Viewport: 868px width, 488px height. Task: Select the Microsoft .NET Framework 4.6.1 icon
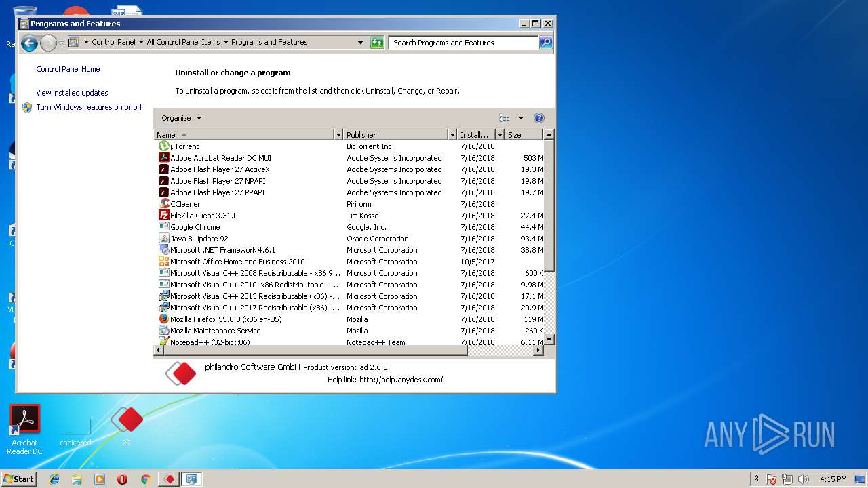click(x=163, y=250)
